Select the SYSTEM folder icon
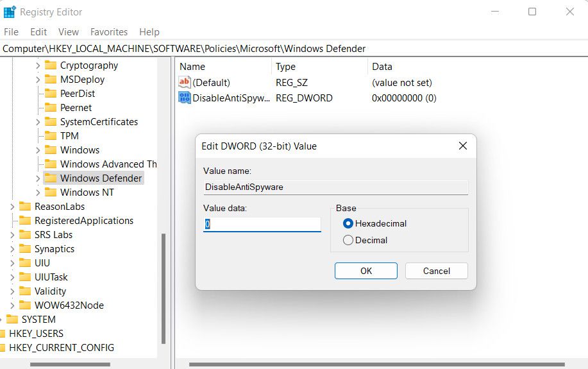588x369 pixels. tap(12, 320)
